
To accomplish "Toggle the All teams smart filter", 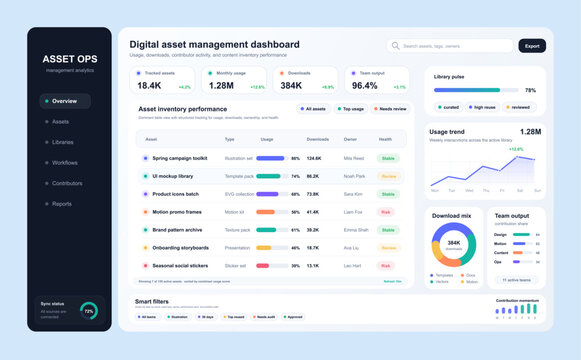I will [147, 317].
